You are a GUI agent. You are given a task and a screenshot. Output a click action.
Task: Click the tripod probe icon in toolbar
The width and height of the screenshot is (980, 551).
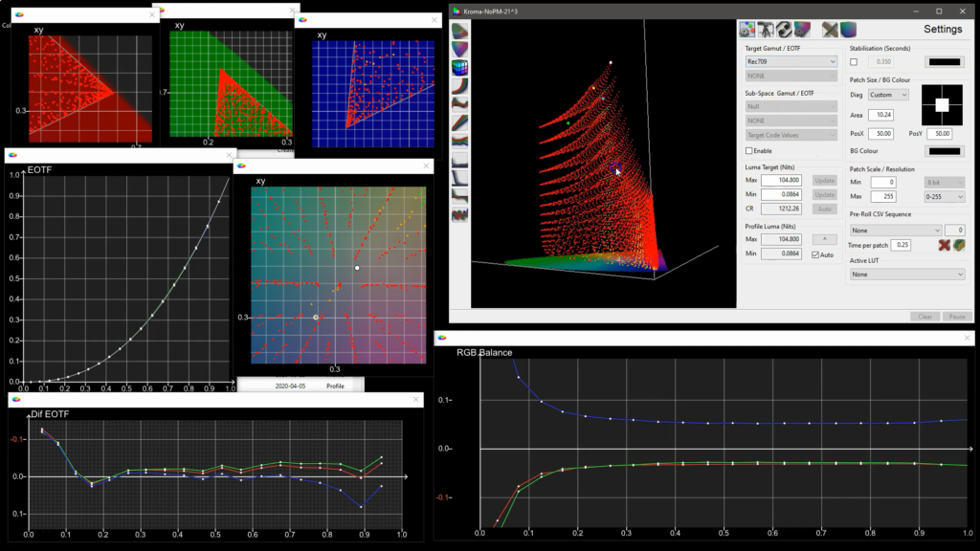pyautogui.click(x=766, y=30)
